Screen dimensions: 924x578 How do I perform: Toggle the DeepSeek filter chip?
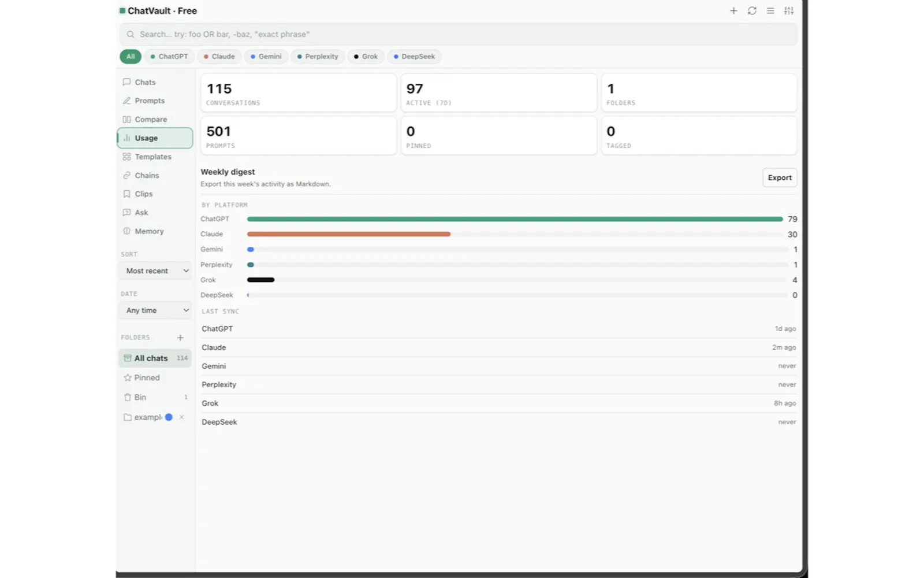(414, 57)
